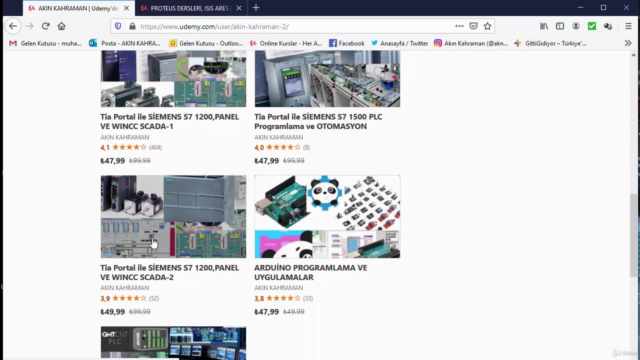Open a new tab with plus button
The height and width of the screenshot is (360, 640).
[256, 8]
